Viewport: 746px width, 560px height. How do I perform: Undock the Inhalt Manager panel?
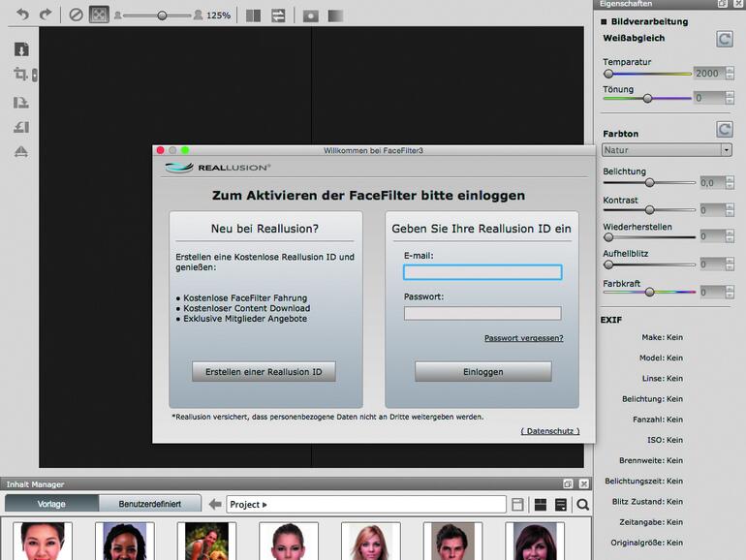[568, 483]
